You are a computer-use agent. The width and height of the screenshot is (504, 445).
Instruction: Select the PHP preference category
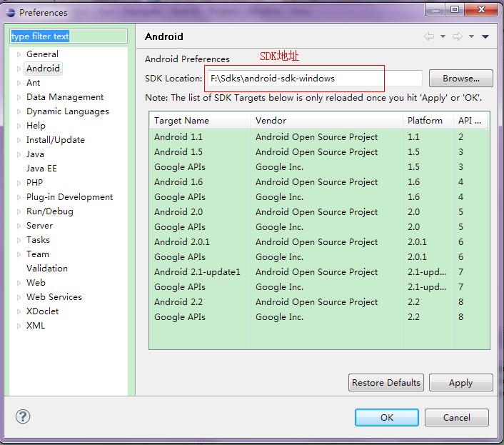34,183
